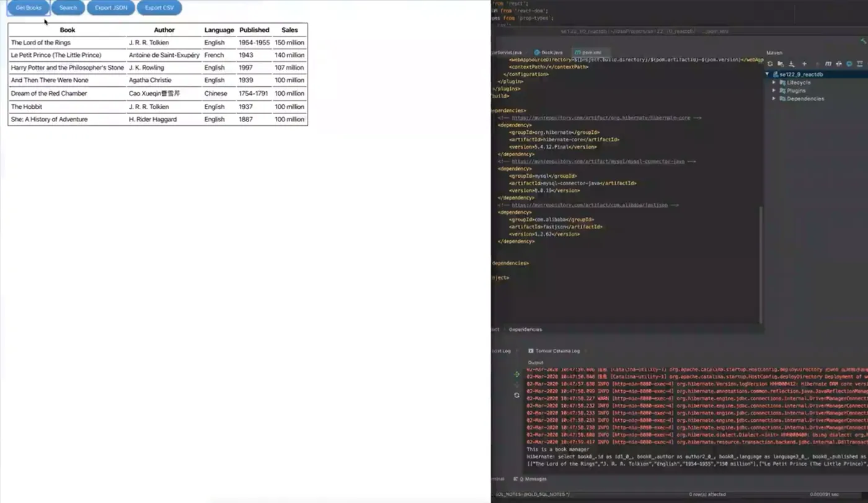
Task: Click 'Dream of the Red Chamber' cell
Action: [x=68, y=94]
